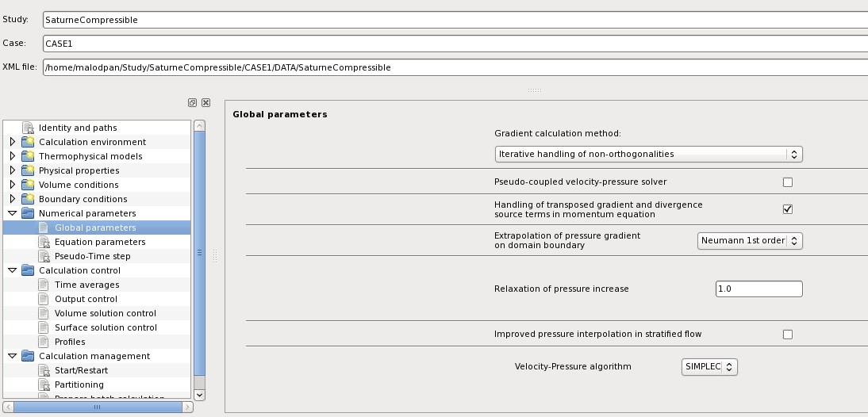Click the Relaxation of pressure increase field
Image resolution: width=868 pixels, height=417 pixels.
click(x=758, y=289)
